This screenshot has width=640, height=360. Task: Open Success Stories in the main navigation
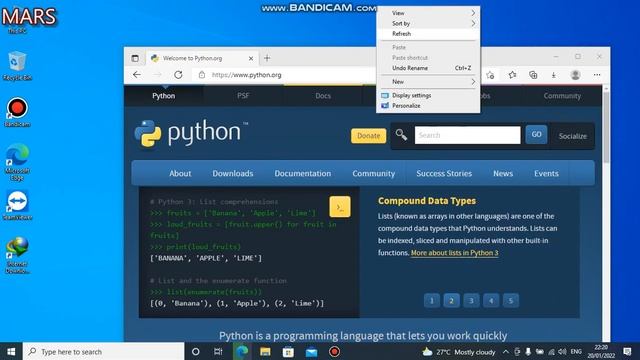444,173
